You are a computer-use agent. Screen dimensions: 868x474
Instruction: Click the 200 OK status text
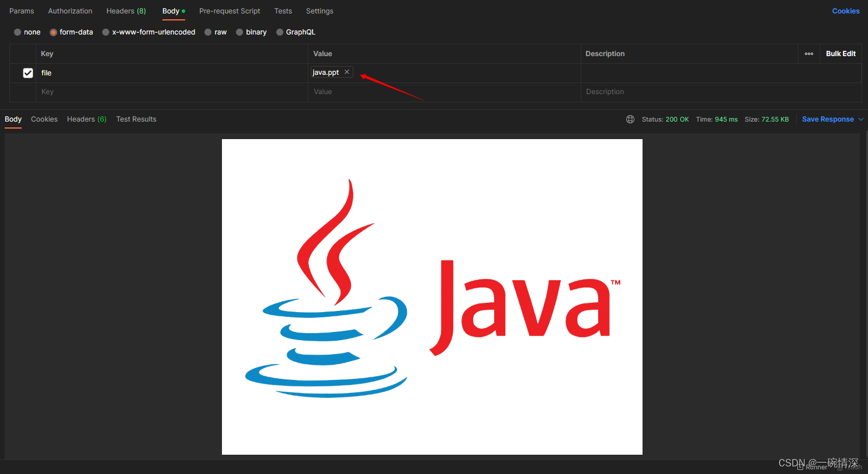tap(677, 119)
